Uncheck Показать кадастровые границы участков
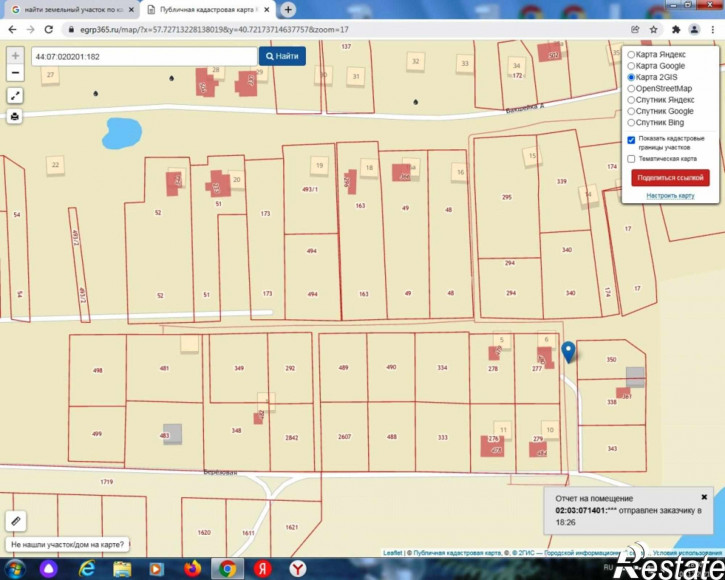The height and width of the screenshot is (580, 725). [631, 140]
